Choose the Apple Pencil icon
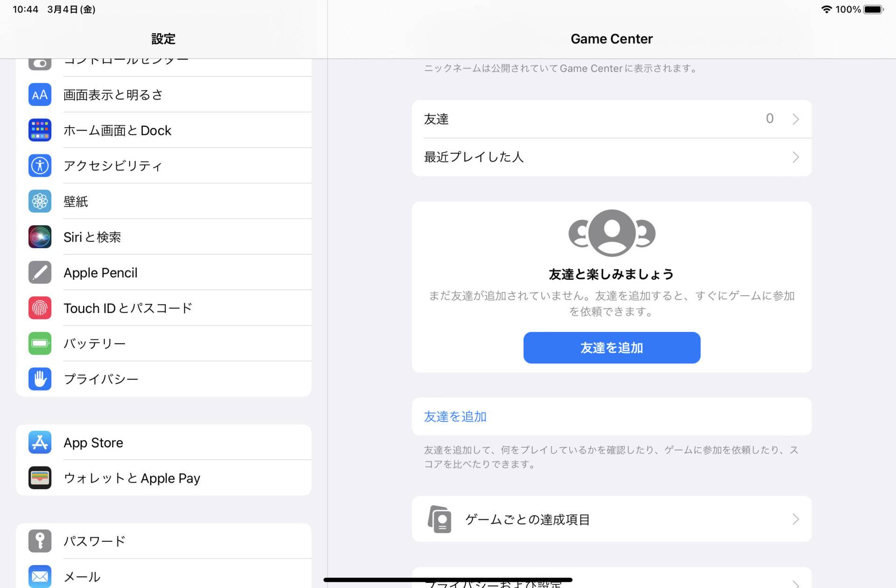Screen dimensions: 896x588 pos(40,272)
